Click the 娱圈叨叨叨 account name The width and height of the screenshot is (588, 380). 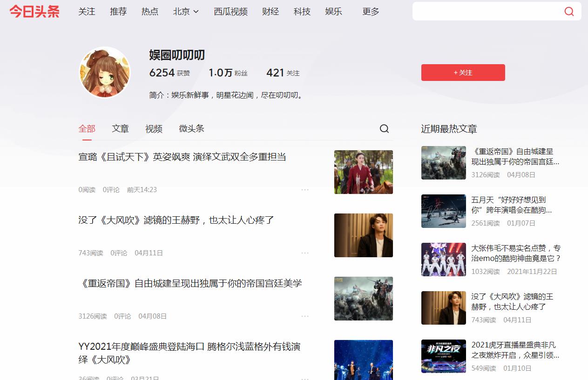(x=177, y=55)
